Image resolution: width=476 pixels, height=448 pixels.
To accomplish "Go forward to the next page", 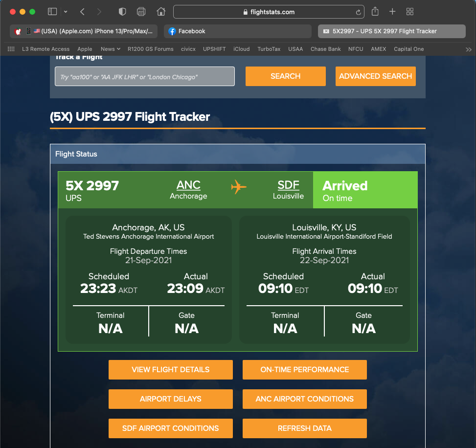I will (99, 12).
